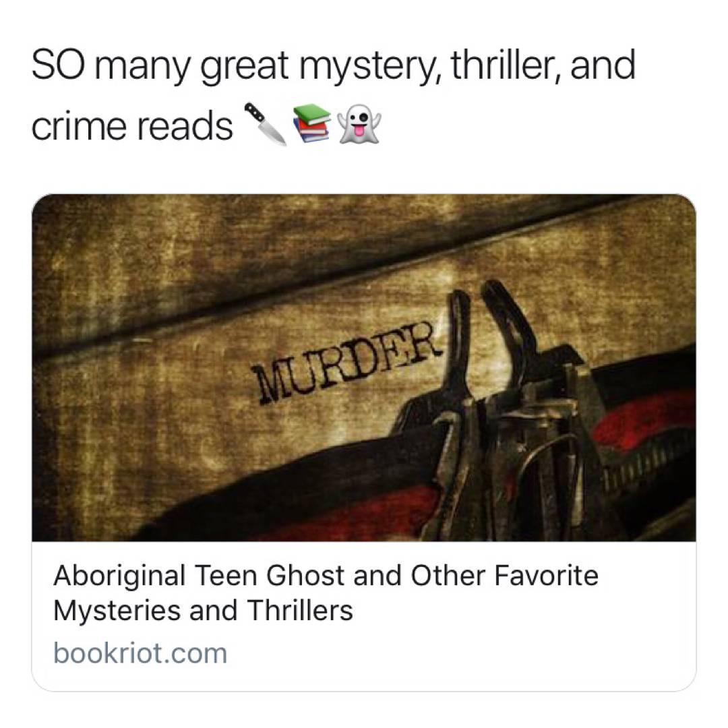Click the kitchen knife emoji
The image size is (728, 728).
pos(266,124)
